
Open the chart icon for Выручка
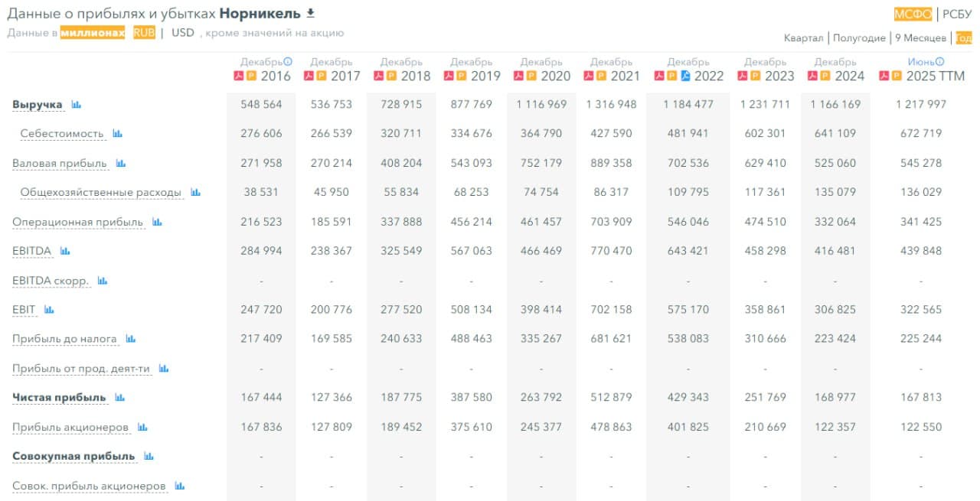tap(77, 104)
